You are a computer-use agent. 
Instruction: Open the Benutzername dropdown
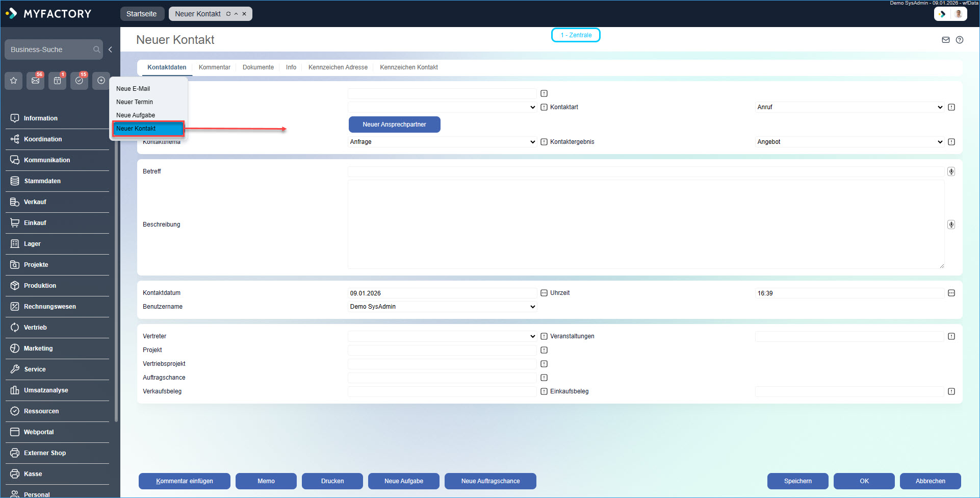(x=442, y=307)
